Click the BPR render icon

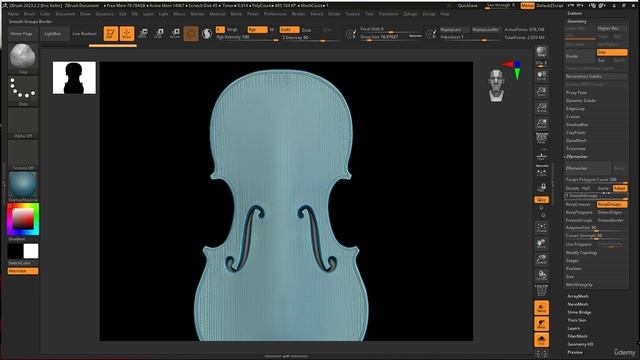point(542,53)
